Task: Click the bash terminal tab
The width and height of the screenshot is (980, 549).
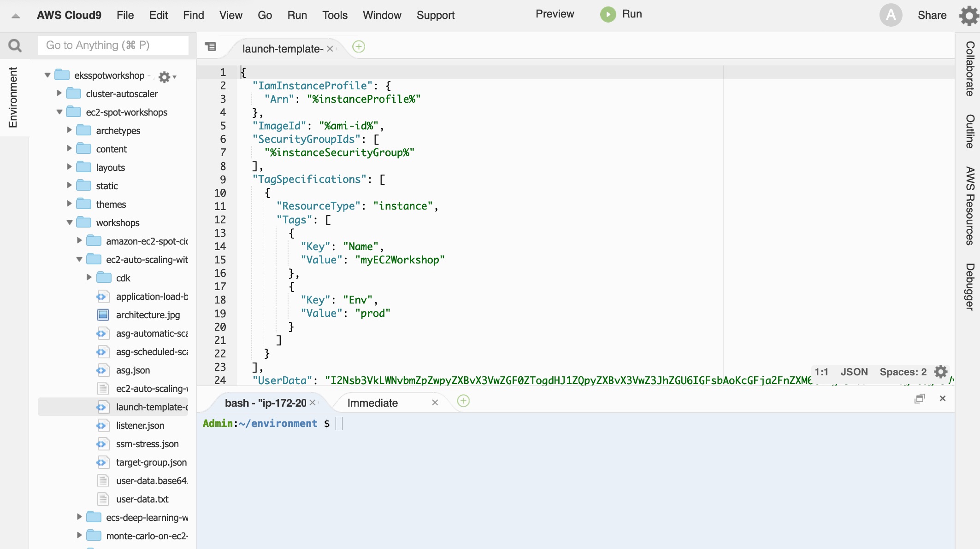Action: pyautogui.click(x=262, y=403)
